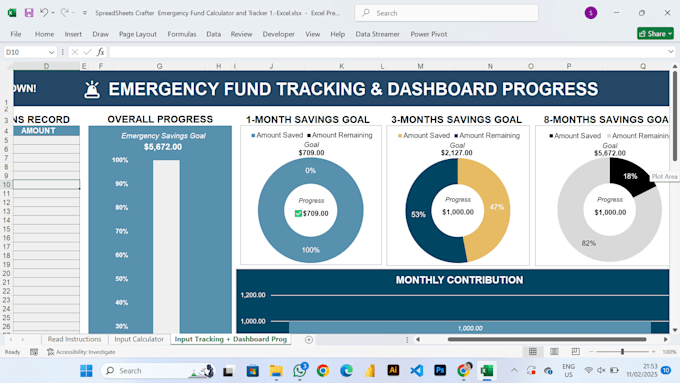Screen dimensions: 680x383
Task: Open the File menu
Action: tap(16, 34)
